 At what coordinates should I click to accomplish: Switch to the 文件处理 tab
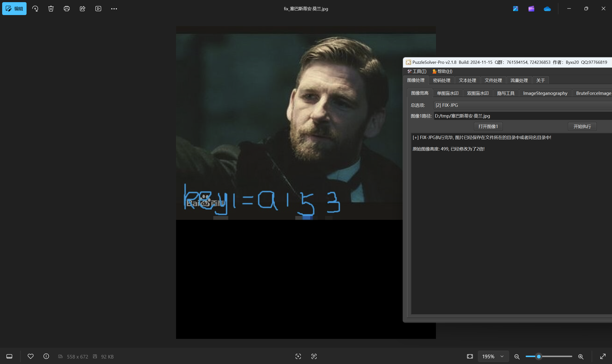pyautogui.click(x=493, y=80)
